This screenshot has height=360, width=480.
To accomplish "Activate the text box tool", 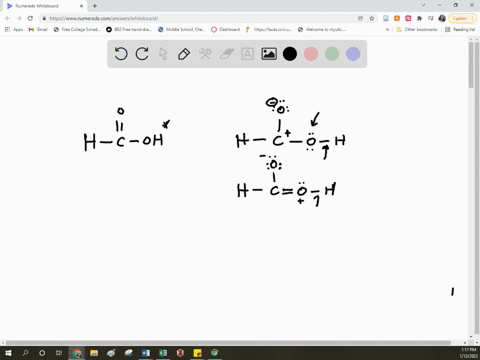I will (x=247, y=54).
